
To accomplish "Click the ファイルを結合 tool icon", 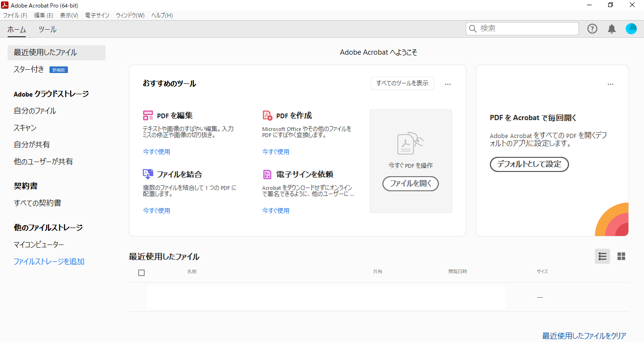I will (148, 174).
